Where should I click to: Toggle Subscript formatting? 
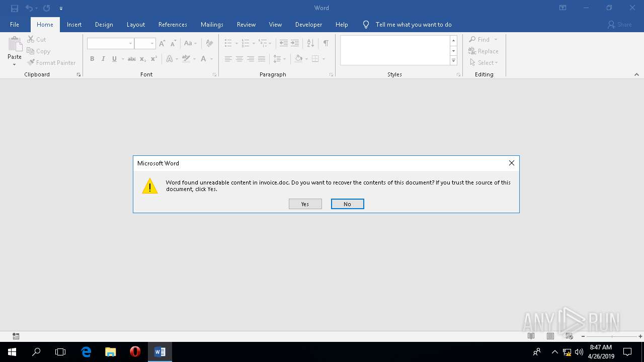coord(143,59)
